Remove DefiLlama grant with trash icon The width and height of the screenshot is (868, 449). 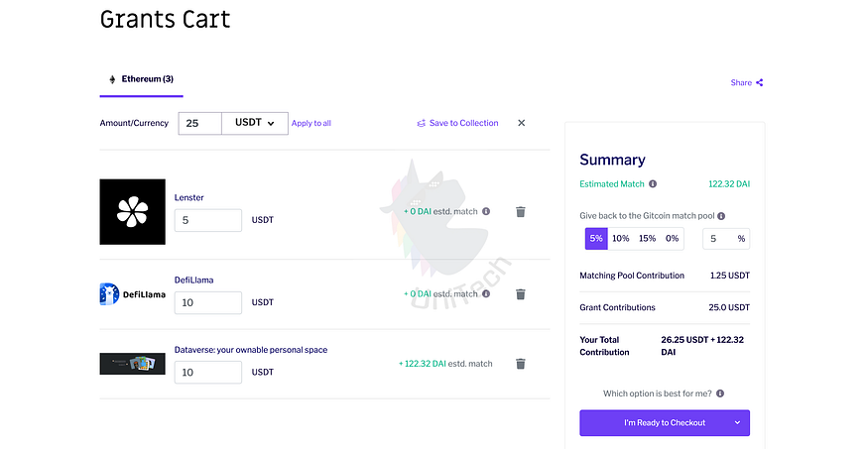[521, 294]
